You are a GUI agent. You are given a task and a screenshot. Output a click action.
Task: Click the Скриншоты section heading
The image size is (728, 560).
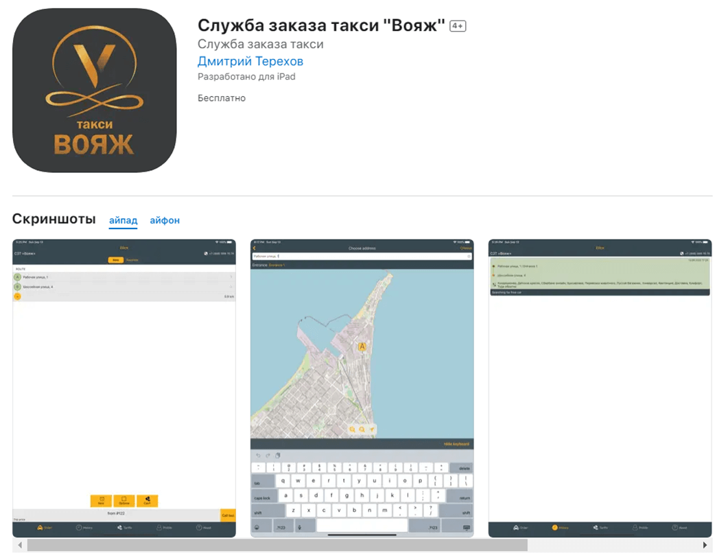click(54, 219)
